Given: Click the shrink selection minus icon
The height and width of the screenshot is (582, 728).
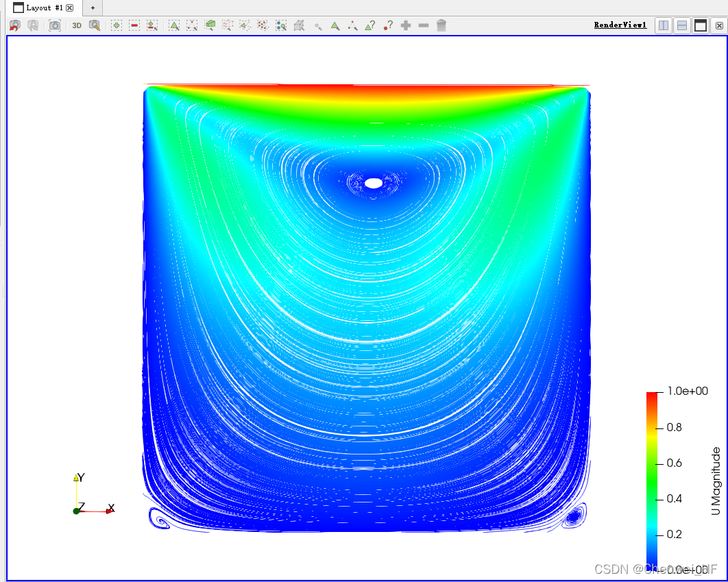Looking at the screenshot, I should (x=424, y=25).
